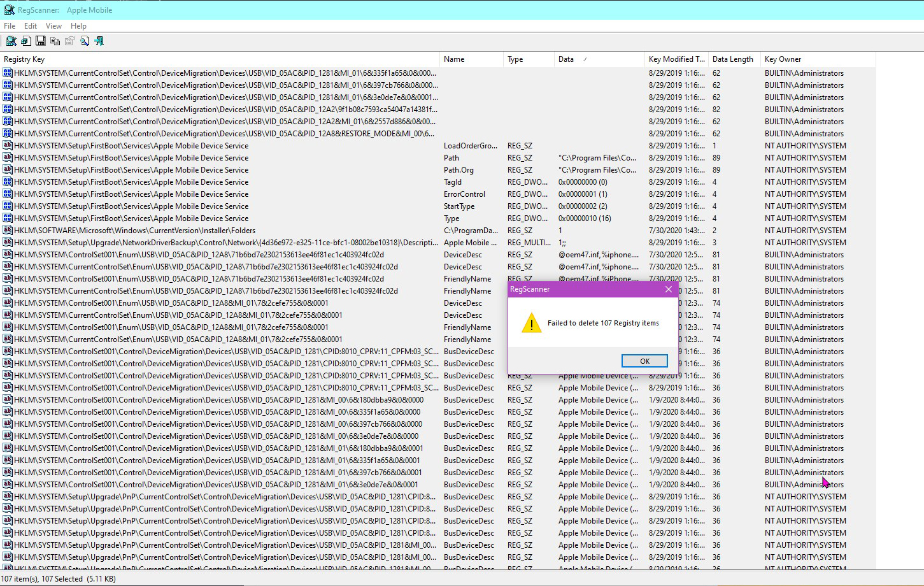
Task: Click the 'StartType' name cell
Action: pyautogui.click(x=459, y=206)
